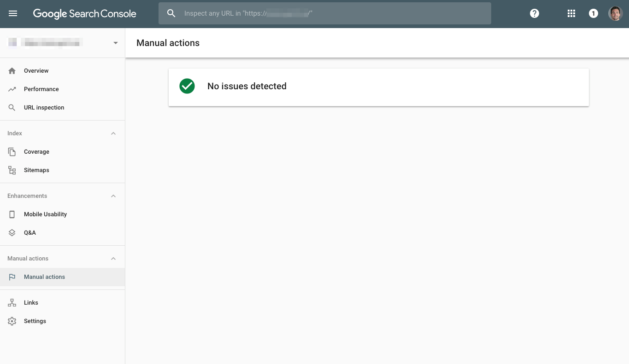Open the hamburger navigation menu
The width and height of the screenshot is (629, 364).
coord(13,14)
